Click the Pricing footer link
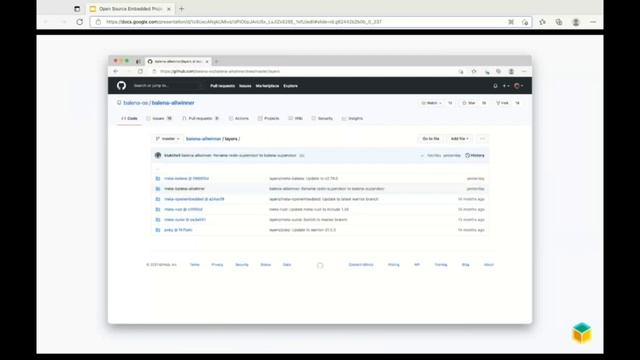 coord(393,265)
